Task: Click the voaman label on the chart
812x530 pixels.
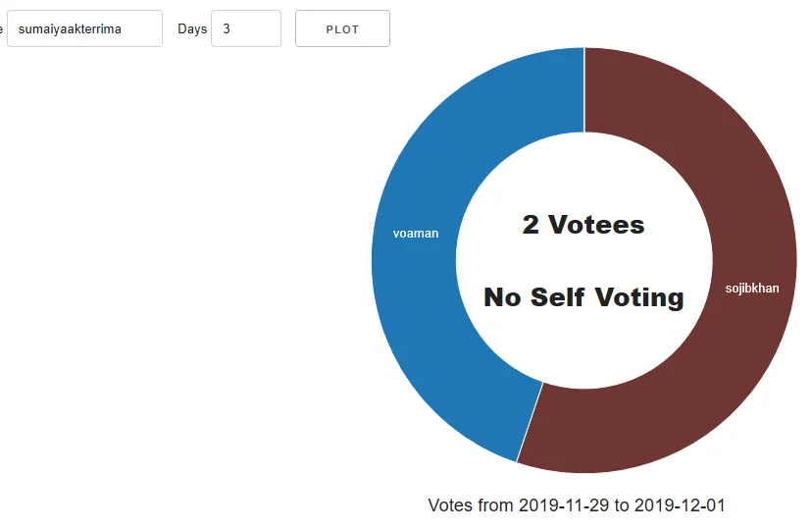Action: coord(416,234)
